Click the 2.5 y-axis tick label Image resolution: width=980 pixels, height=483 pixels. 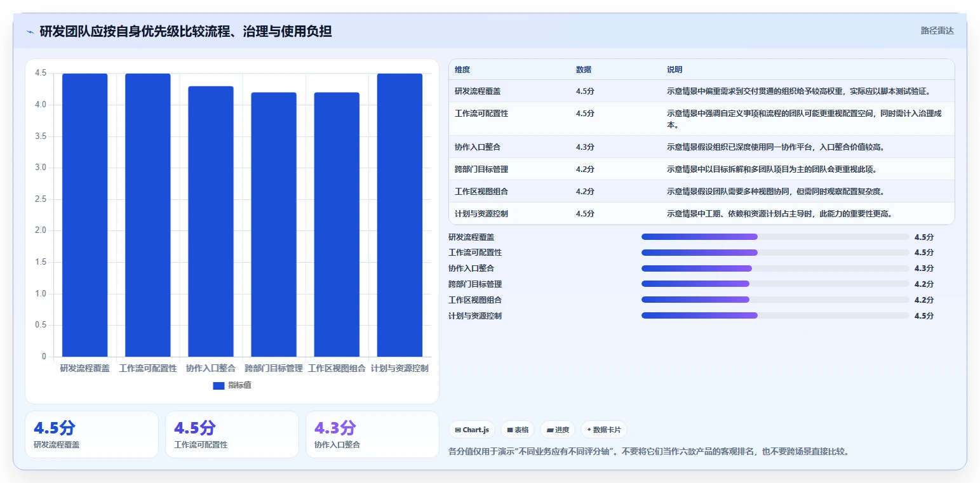pyautogui.click(x=41, y=199)
